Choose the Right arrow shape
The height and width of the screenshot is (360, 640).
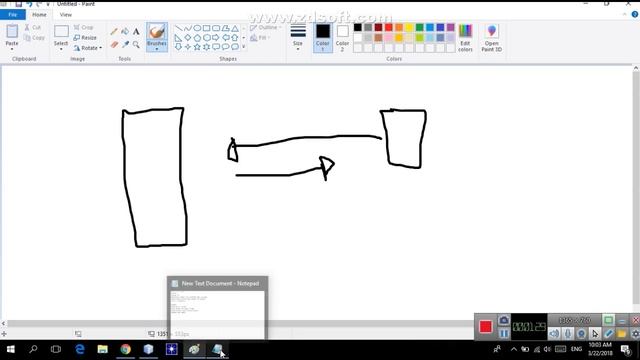click(x=216, y=38)
